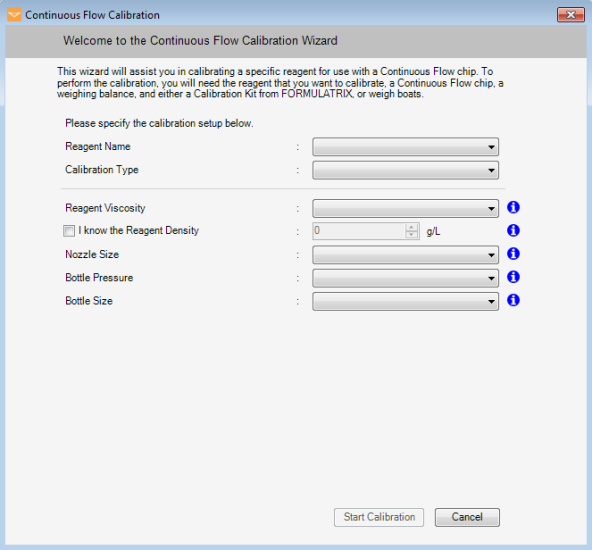Click the Start Calibration button
592x550 pixels.
(x=379, y=517)
